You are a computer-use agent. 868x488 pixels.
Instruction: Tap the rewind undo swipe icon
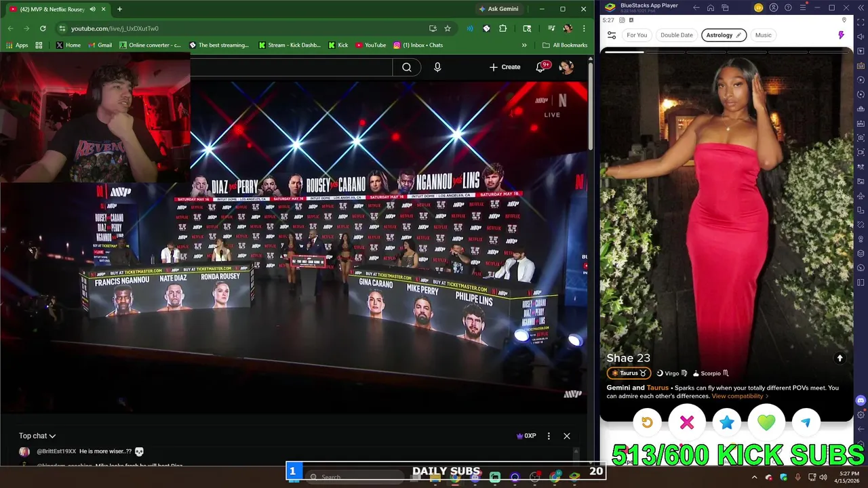point(647,422)
